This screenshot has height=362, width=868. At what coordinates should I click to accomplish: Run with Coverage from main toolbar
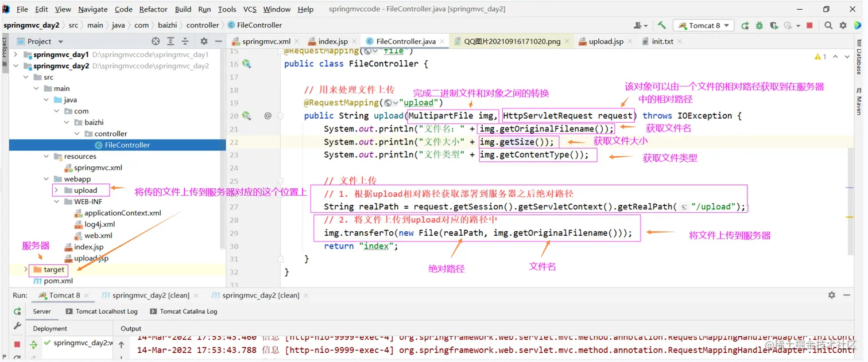pos(773,25)
